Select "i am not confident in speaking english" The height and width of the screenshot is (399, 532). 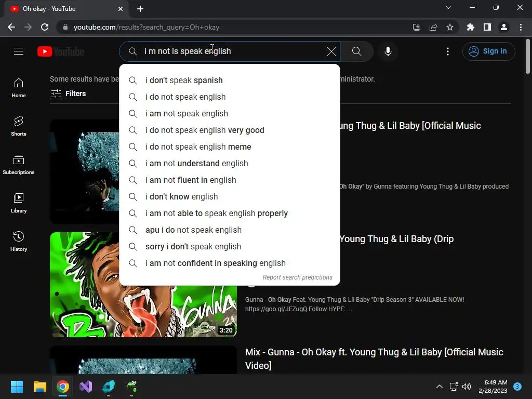point(230,263)
